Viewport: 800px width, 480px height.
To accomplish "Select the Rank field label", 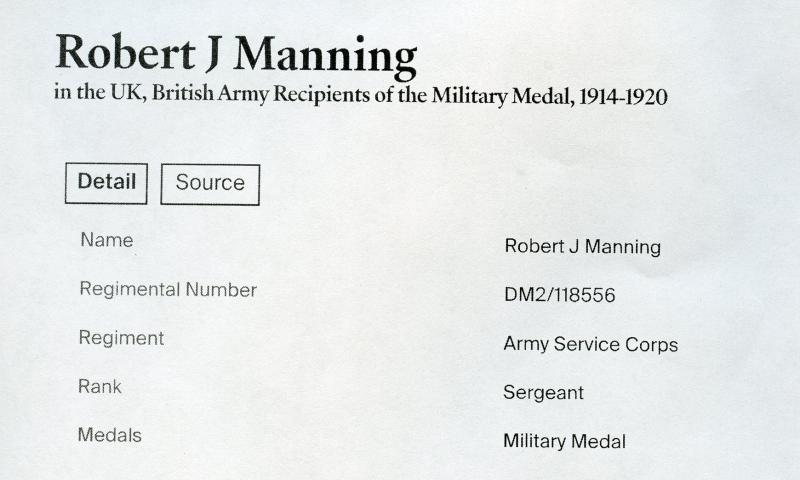I will 100,386.
